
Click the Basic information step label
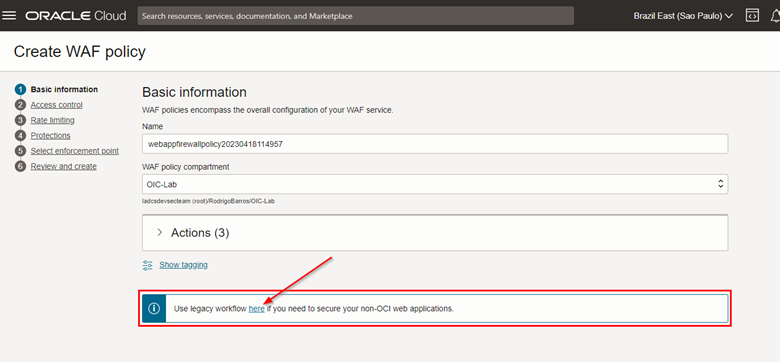pyautogui.click(x=64, y=90)
